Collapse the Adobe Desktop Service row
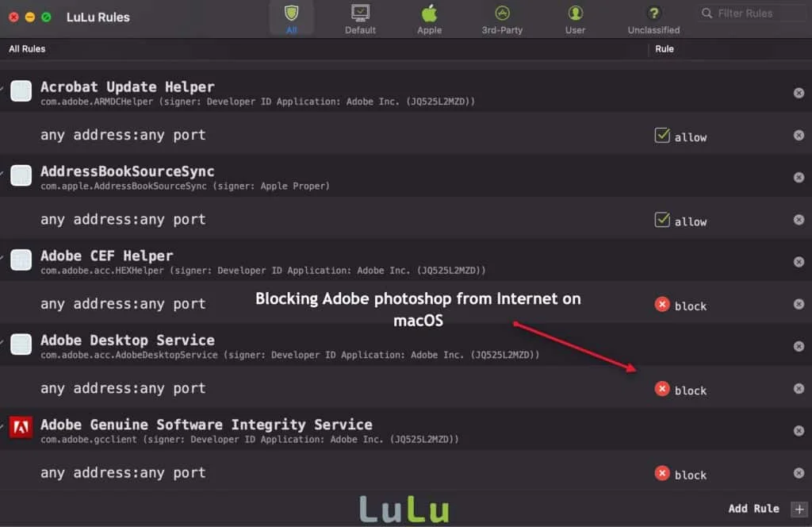Image resolution: width=812 pixels, height=527 pixels. [2, 342]
